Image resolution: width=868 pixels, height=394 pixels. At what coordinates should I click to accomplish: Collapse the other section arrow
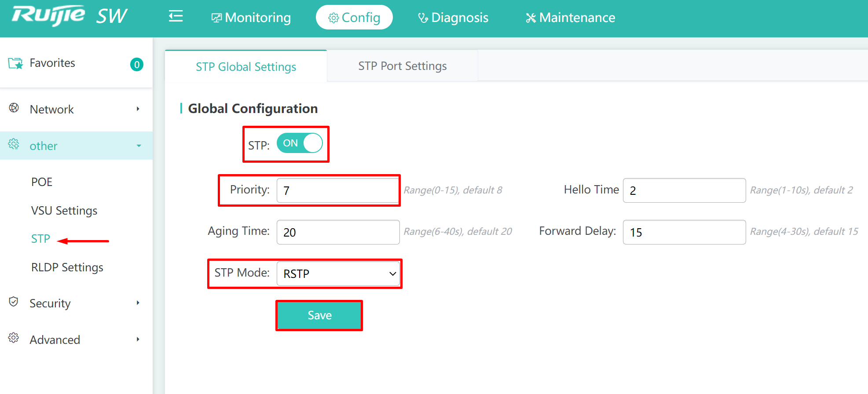point(139,146)
